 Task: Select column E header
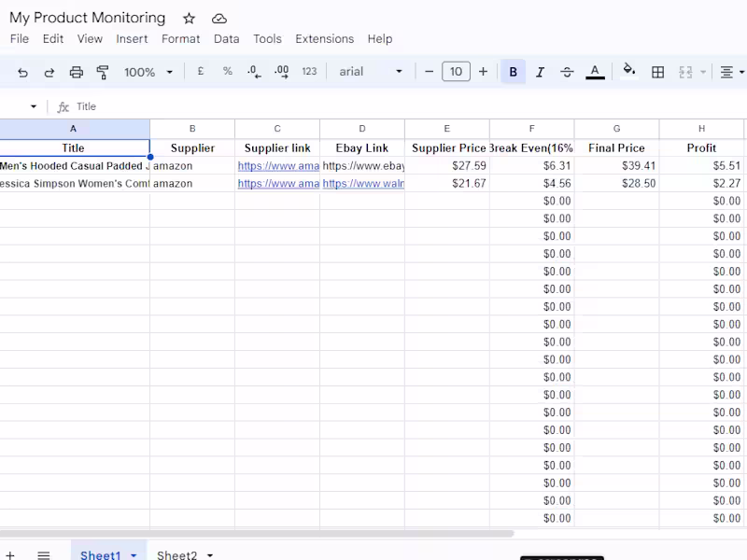tap(447, 129)
